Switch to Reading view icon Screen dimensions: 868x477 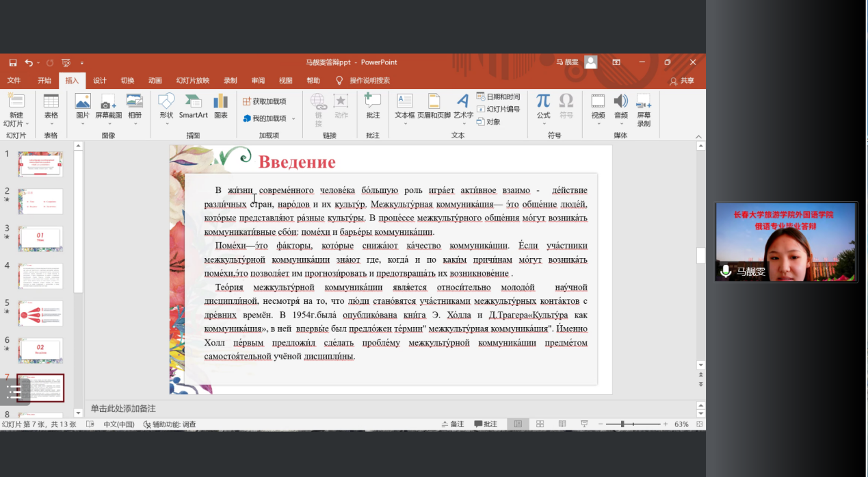(x=562, y=424)
